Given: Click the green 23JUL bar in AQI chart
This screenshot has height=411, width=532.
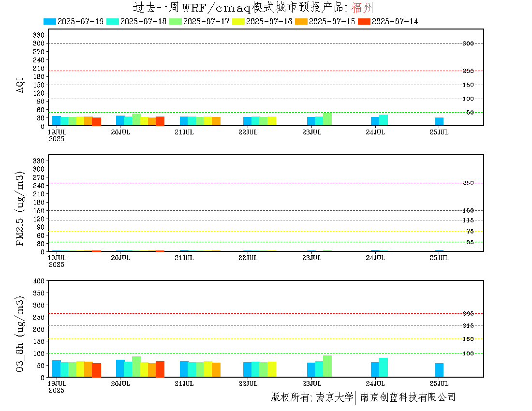Looking at the screenshot, I should pos(327,119).
